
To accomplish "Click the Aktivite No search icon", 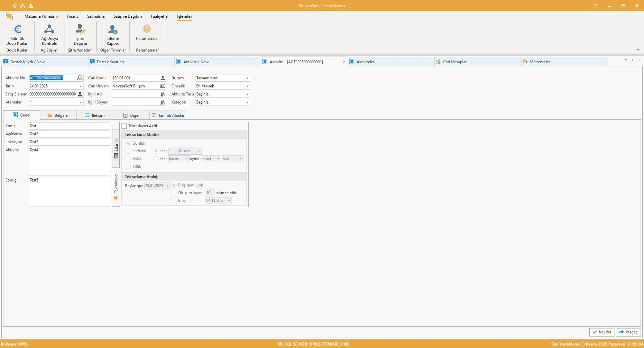I will click(80, 78).
